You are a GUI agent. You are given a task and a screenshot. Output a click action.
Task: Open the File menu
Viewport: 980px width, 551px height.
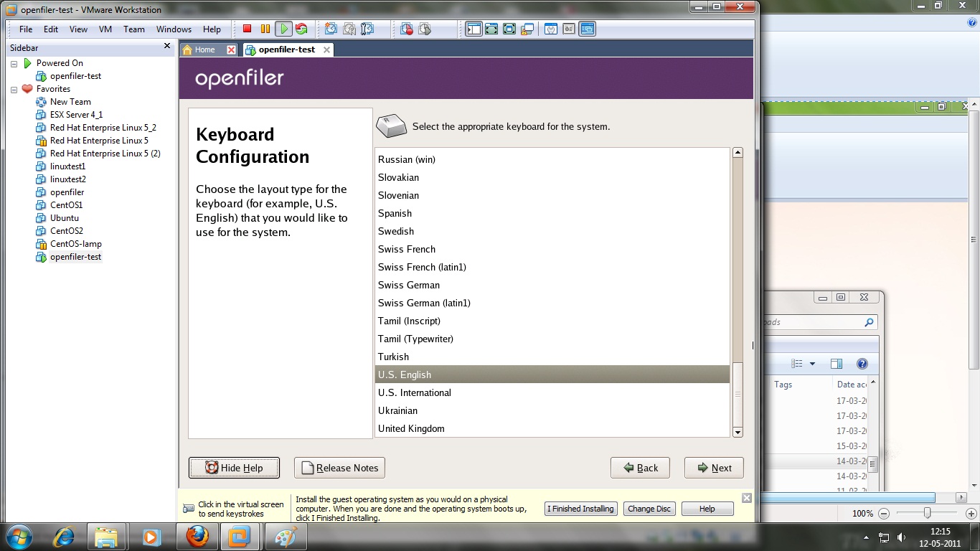click(x=26, y=29)
